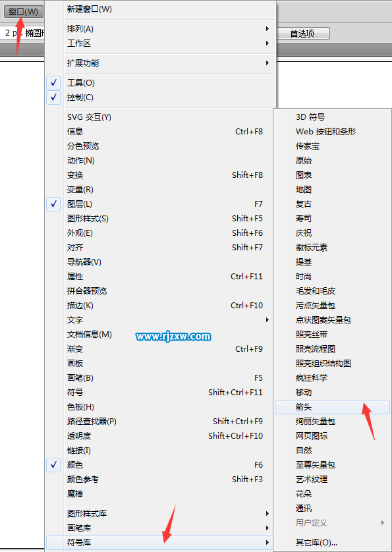Choose the 点状图案矢量包 library
Image resolution: width=392 pixels, height=552 pixels.
pos(332,320)
